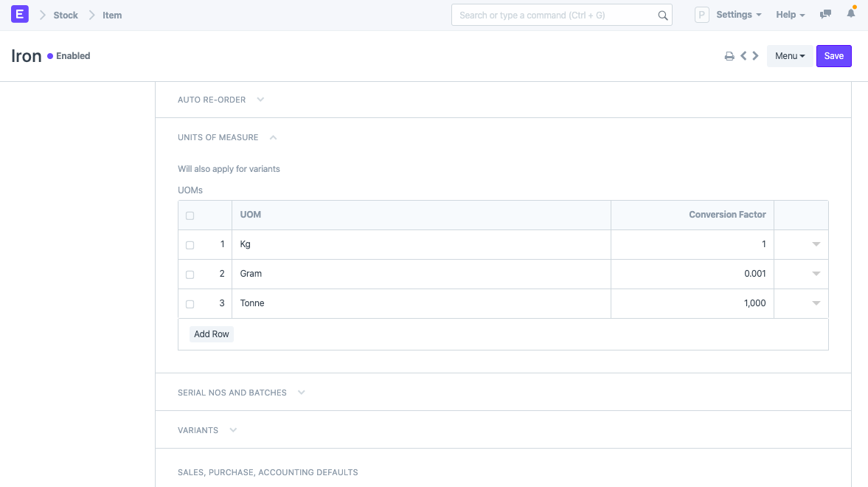Open the user avatar P icon

pos(701,15)
